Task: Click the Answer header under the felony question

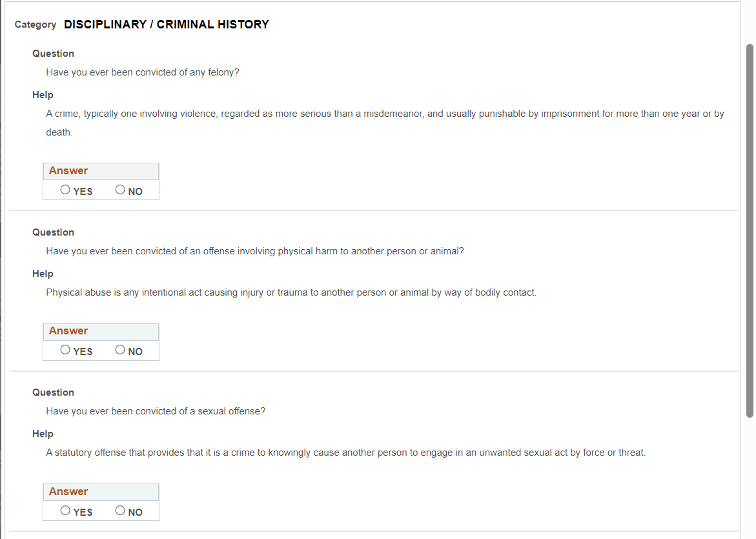Action: (x=68, y=171)
